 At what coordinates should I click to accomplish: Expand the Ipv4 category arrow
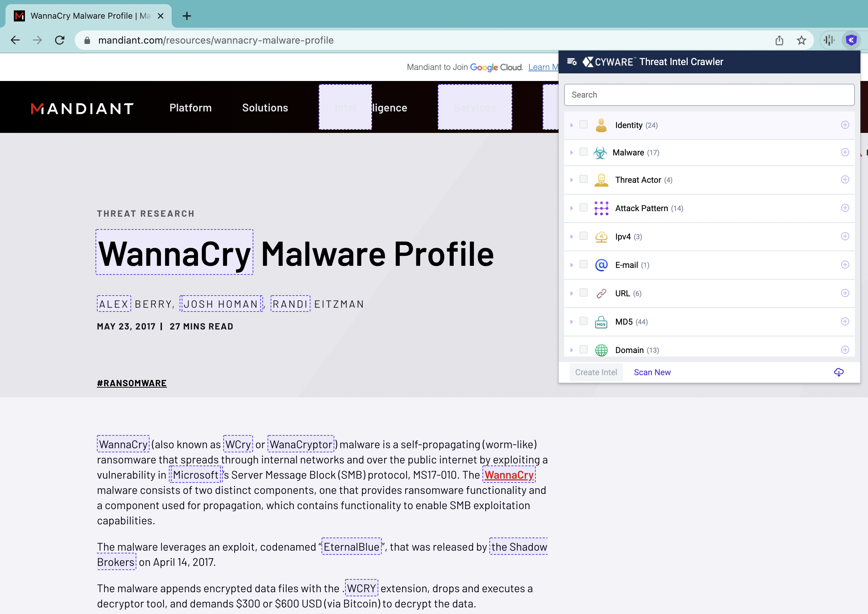point(572,237)
